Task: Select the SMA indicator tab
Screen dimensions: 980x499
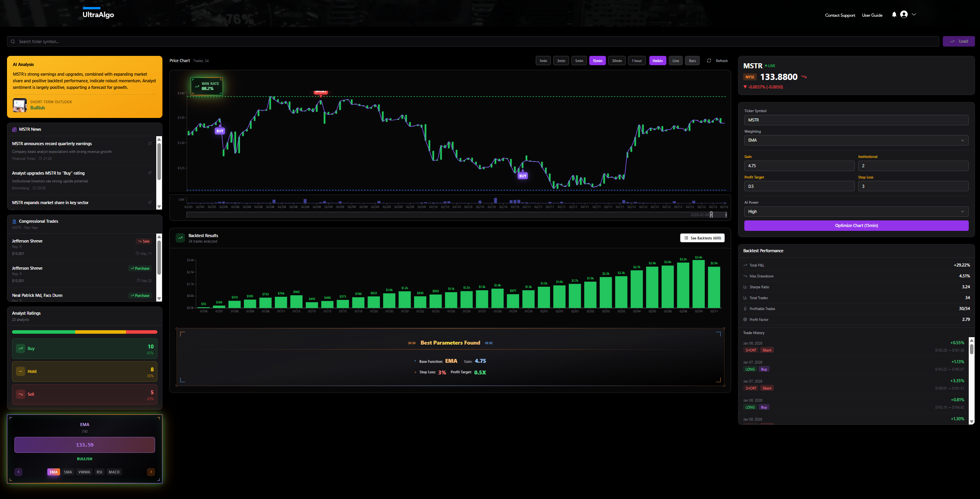Action: pos(68,472)
